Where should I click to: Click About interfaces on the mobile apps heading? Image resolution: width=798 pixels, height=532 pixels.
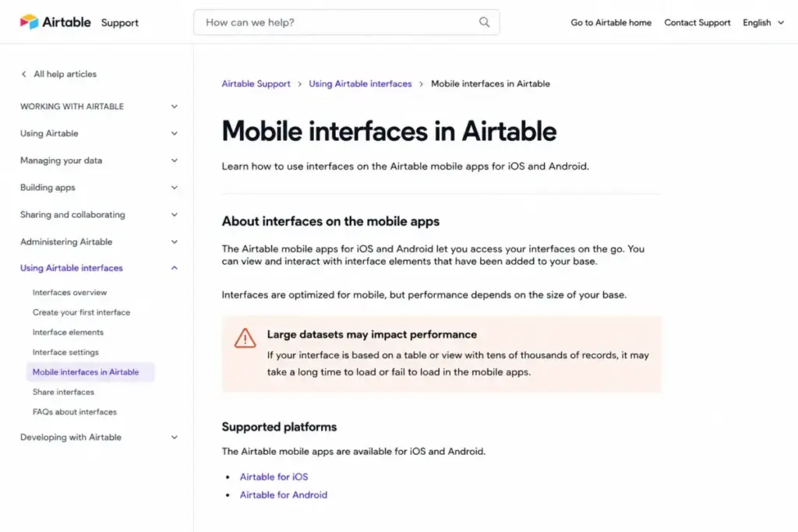click(330, 222)
